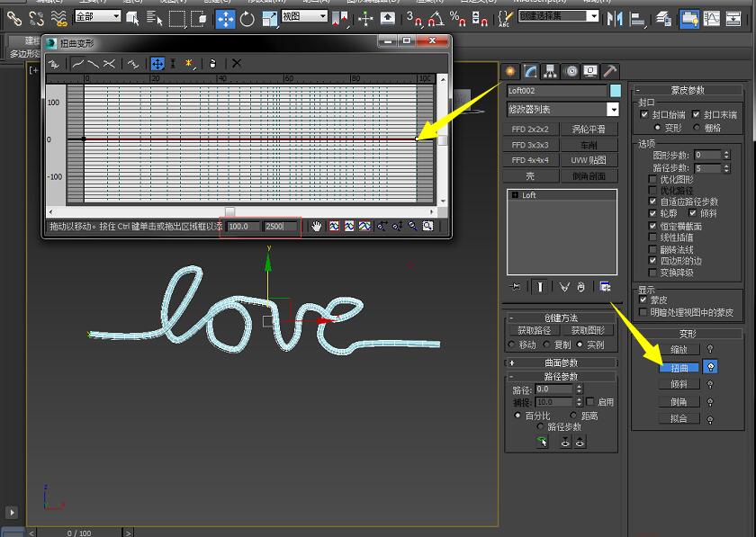Select the Move tool in main toolbar

pos(225,18)
